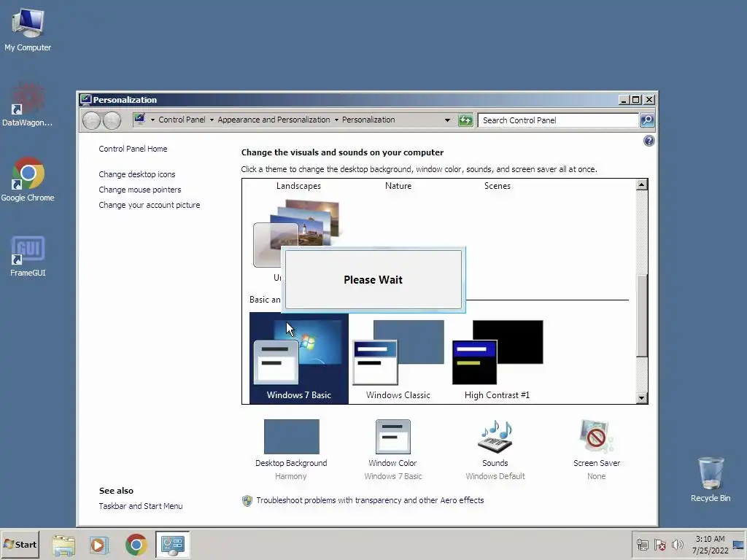Minimize the Personalization window
This screenshot has height=560, width=747.
coord(624,99)
